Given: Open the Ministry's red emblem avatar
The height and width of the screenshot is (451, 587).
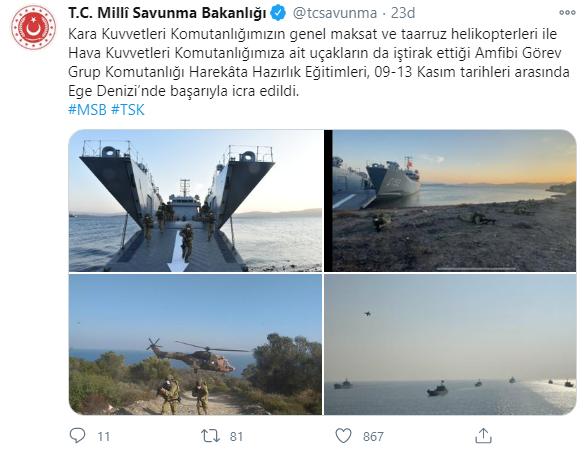Looking at the screenshot, I should (34, 27).
